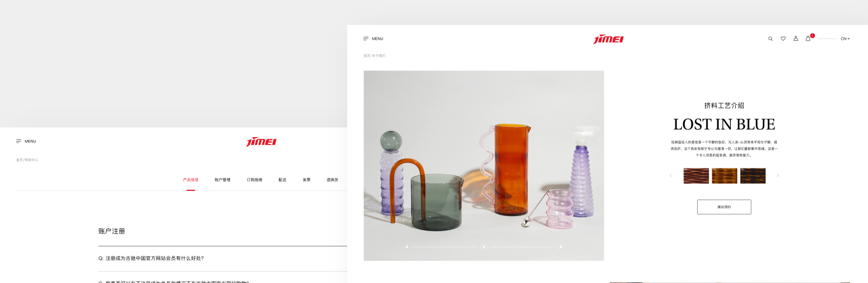Screen dimensions: 868x283
Task: Switch to the 账户管理 tab
Action: point(222,180)
